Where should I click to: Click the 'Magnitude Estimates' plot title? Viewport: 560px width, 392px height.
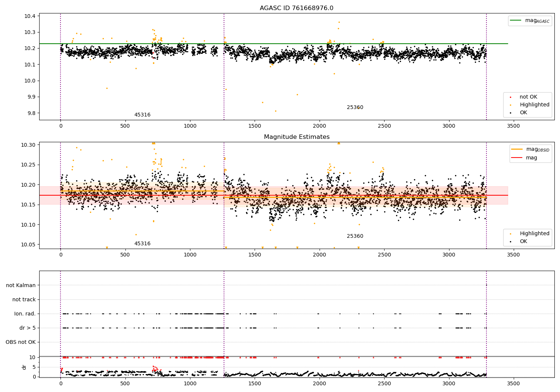coord(296,137)
